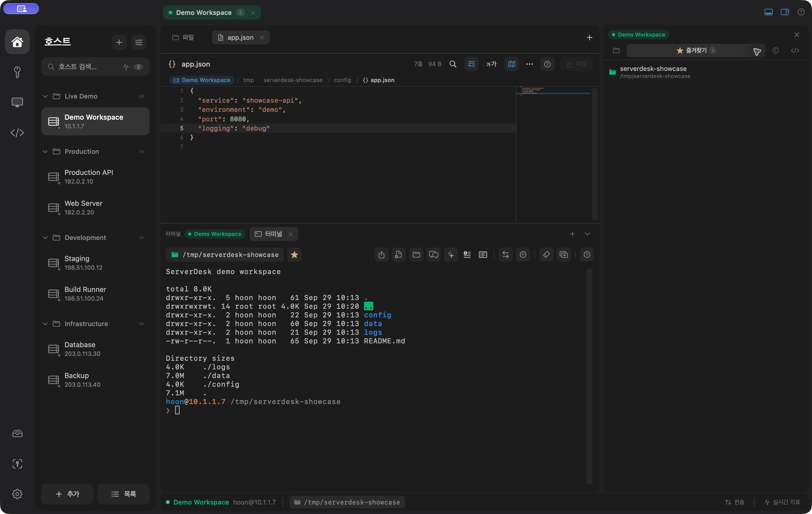812x514 pixels.
Task: Click the key scan icon in the left rail
Action: click(x=17, y=464)
